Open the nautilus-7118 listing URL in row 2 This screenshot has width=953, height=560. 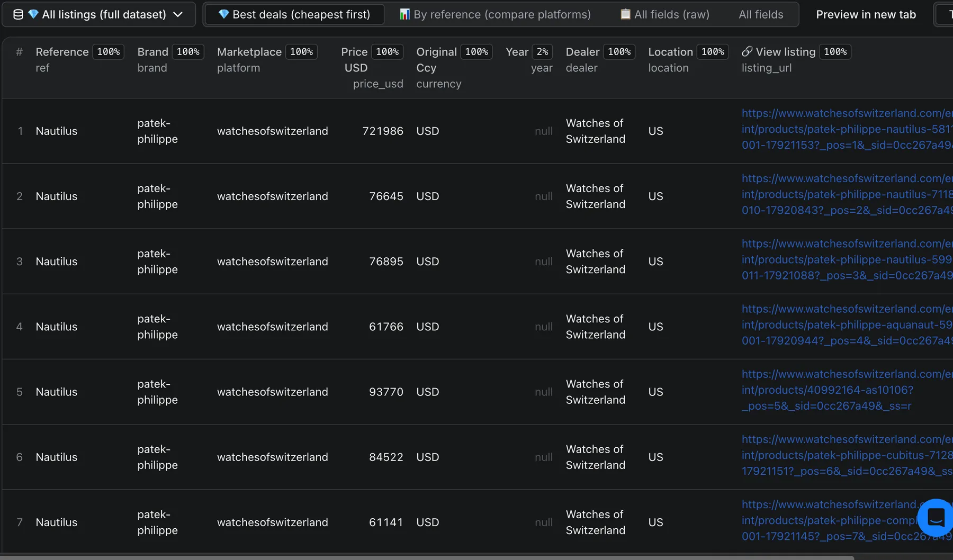847,194
